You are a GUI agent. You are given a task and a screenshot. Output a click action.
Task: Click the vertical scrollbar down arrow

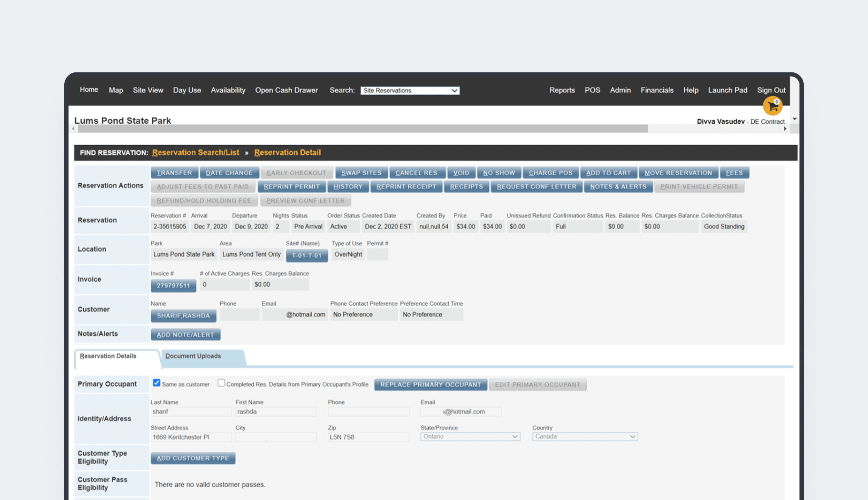(794, 119)
